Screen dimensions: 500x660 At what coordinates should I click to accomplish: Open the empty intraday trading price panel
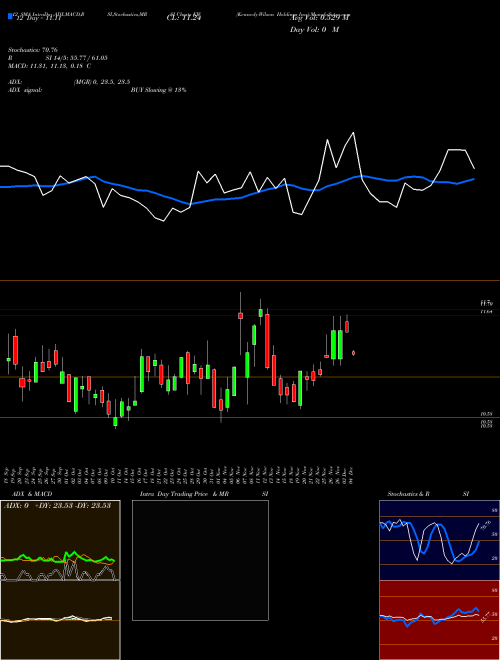coord(200,560)
